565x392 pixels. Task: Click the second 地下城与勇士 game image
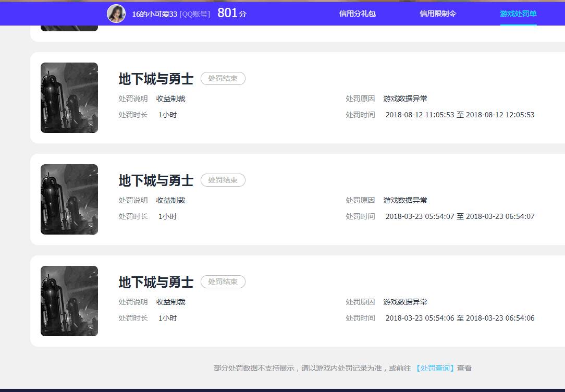coord(69,199)
